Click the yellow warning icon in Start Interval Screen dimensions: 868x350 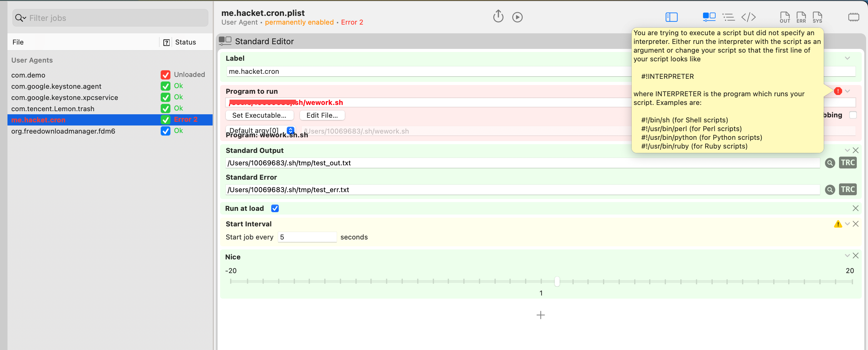pos(838,224)
